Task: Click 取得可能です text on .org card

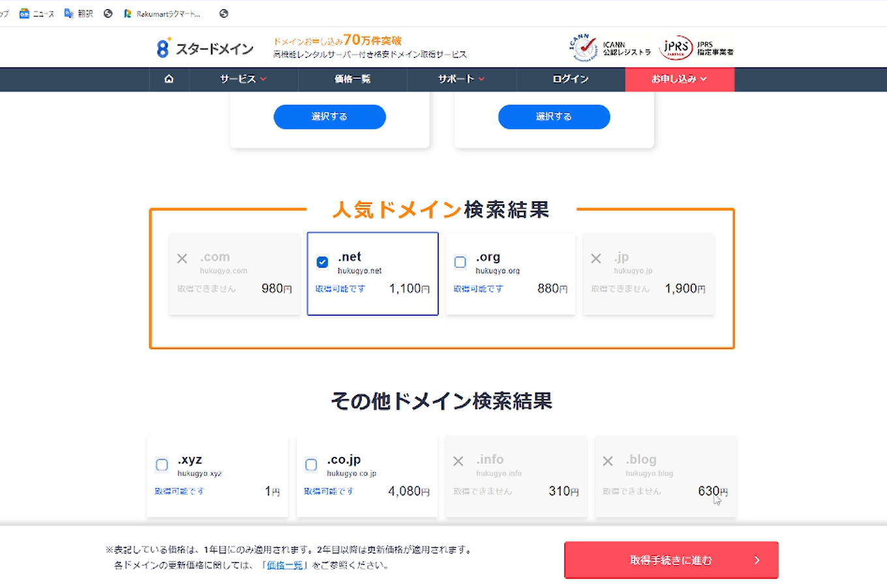Action: point(478,289)
